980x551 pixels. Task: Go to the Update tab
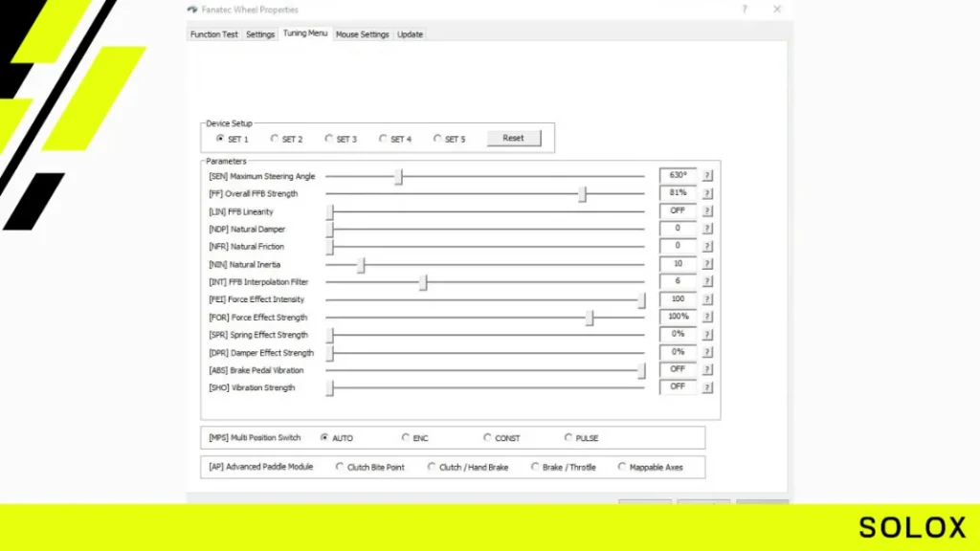point(410,34)
